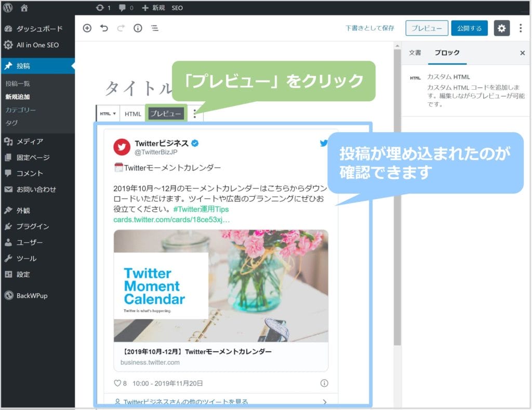
Task: Switch to the ブロック tab
Action: [447, 53]
